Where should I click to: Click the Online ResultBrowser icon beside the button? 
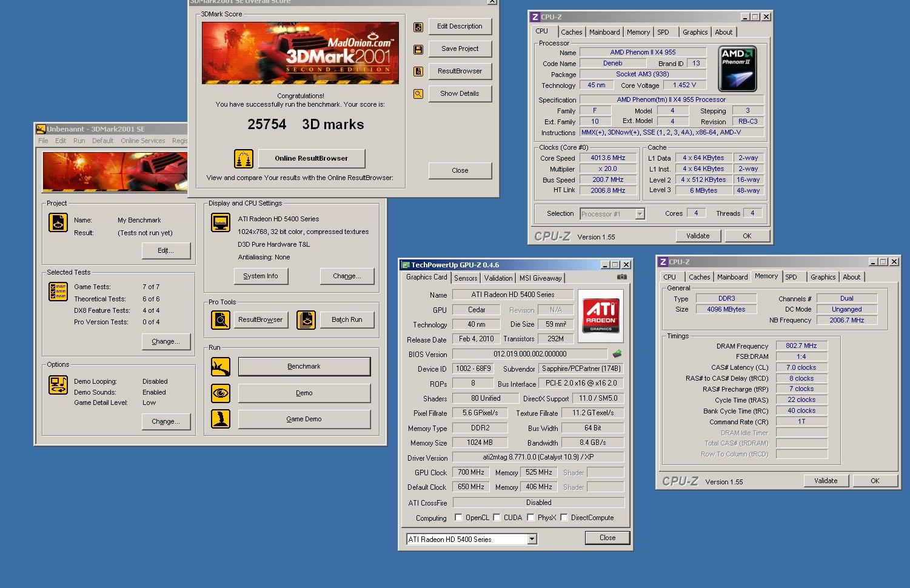point(244,159)
